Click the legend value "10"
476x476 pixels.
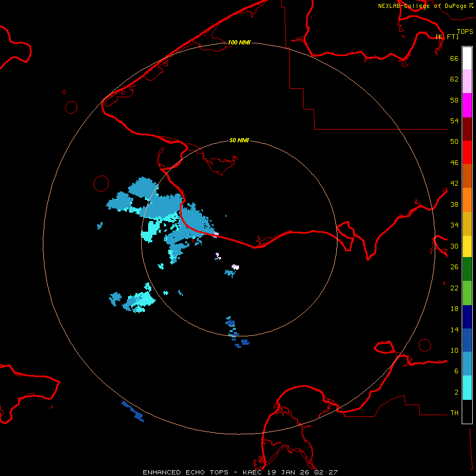click(x=454, y=350)
